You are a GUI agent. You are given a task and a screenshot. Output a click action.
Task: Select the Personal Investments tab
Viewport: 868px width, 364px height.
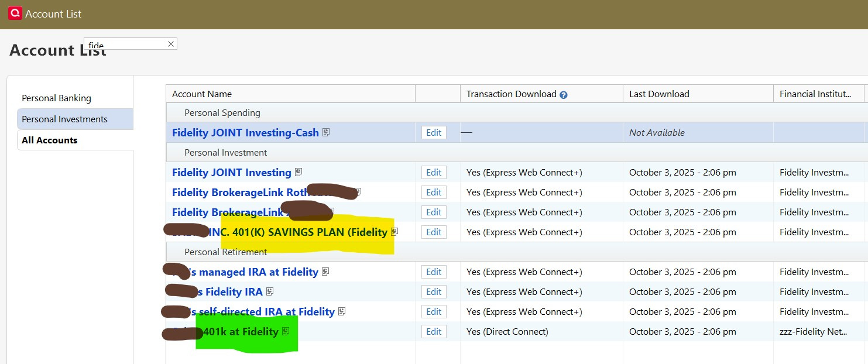click(x=75, y=119)
